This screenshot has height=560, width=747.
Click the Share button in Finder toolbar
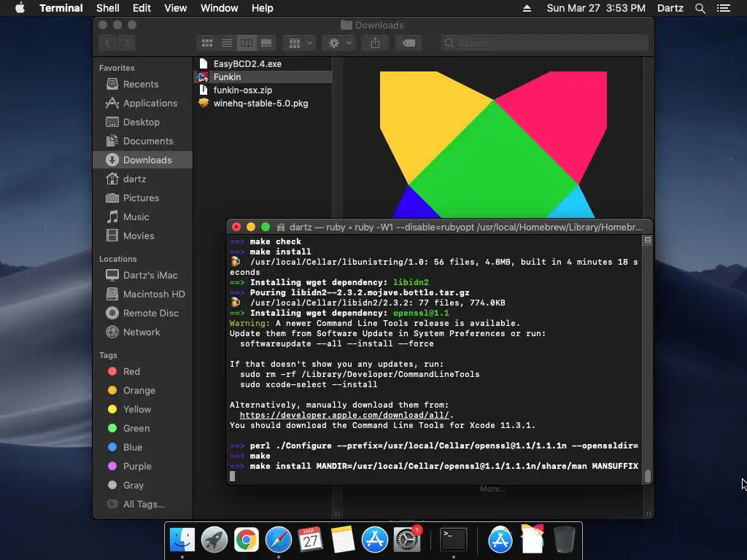tap(376, 43)
